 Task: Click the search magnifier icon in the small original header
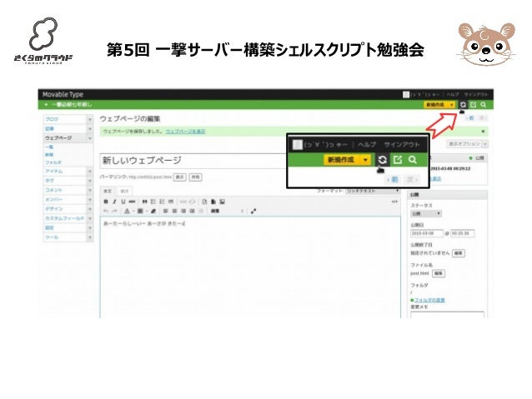coord(484,105)
